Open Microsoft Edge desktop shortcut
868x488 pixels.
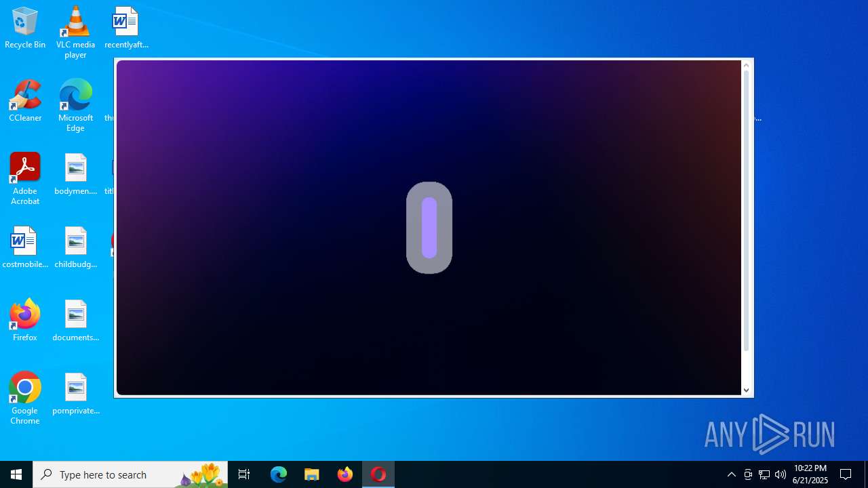coord(75,106)
